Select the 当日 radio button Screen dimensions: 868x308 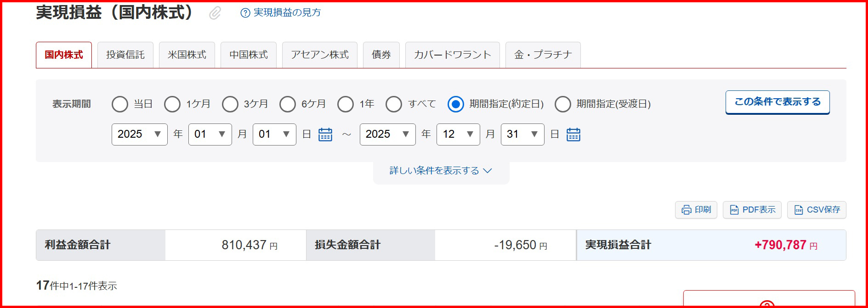coord(120,104)
